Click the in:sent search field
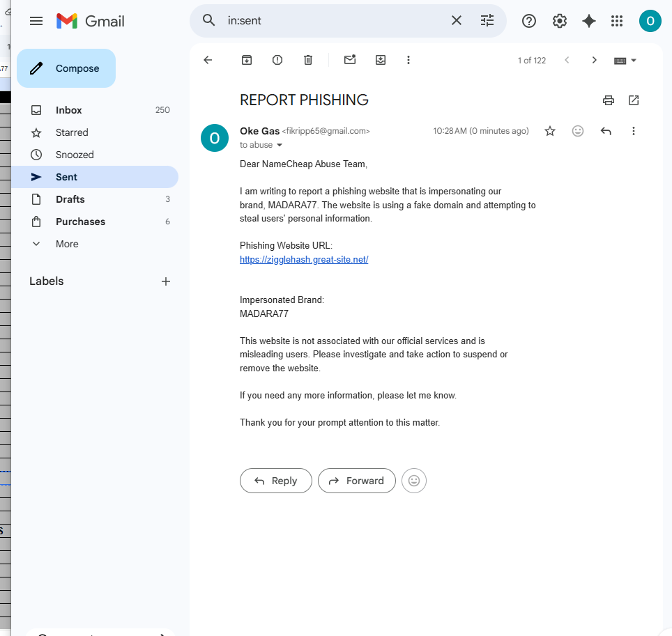 (335, 21)
